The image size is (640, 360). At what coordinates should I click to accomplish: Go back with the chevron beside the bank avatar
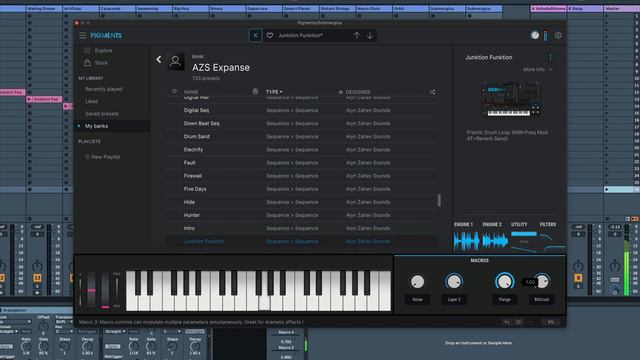159,60
